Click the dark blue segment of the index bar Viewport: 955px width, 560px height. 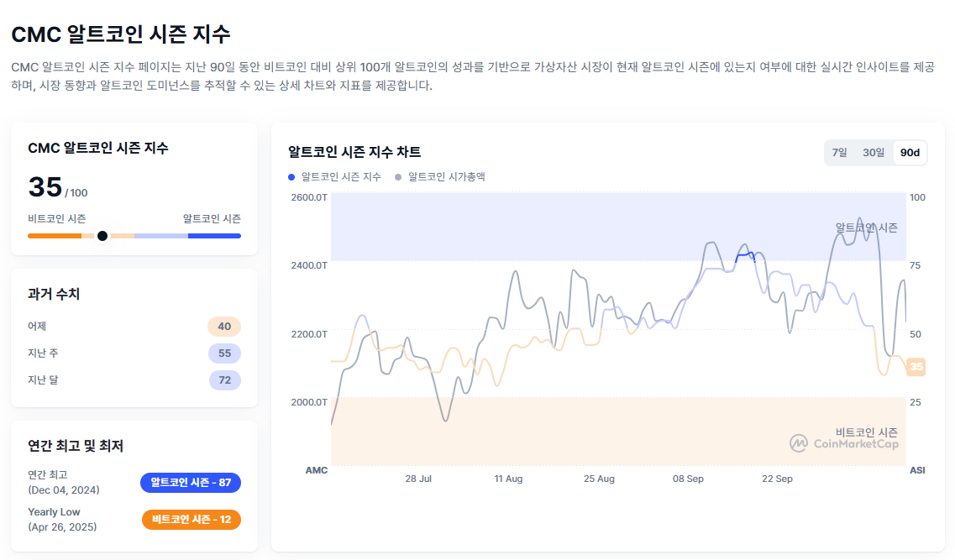[x=214, y=236]
